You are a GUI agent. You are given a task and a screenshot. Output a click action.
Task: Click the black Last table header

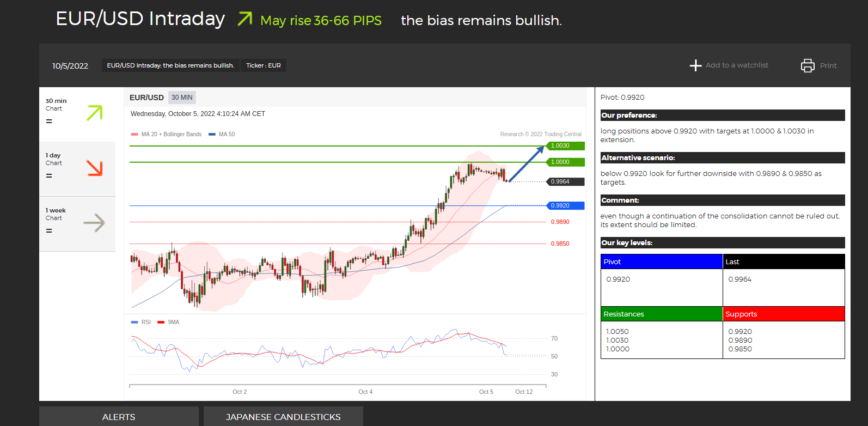pyautogui.click(x=784, y=261)
